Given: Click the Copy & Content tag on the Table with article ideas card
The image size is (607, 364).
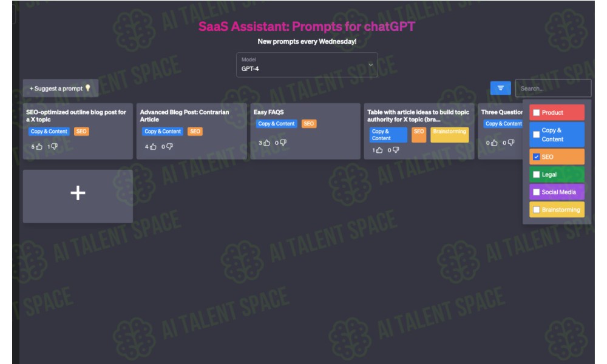Looking at the screenshot, I should click(x=388, y=135).
